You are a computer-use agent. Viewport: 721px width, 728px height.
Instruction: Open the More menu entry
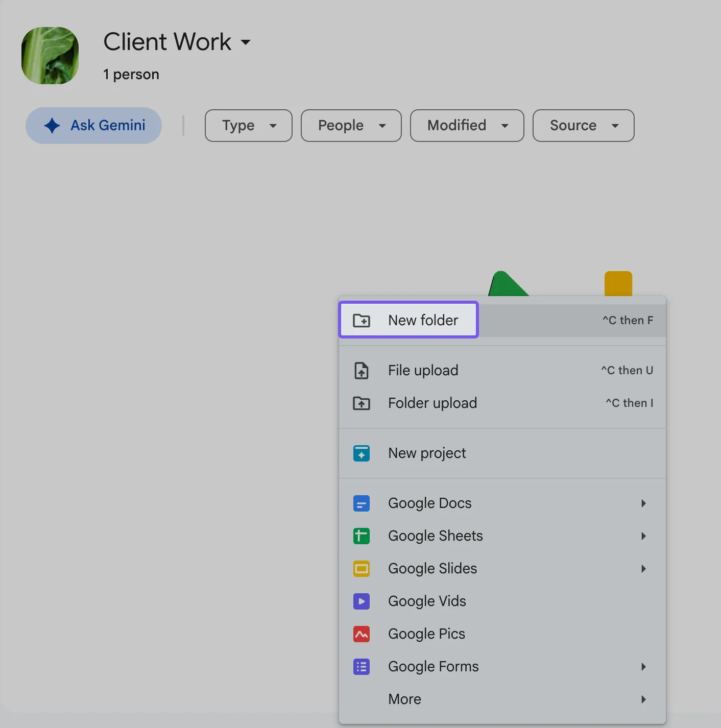(502, 699)
